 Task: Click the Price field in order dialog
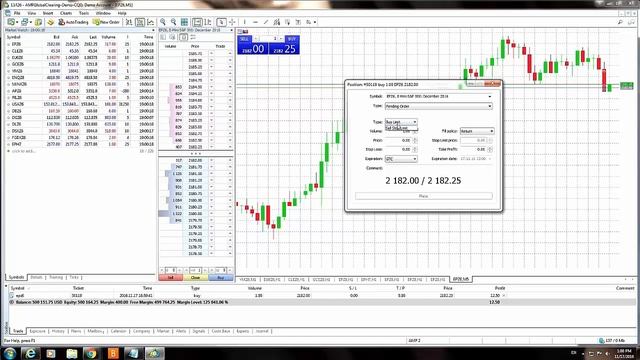pos(398,140)
